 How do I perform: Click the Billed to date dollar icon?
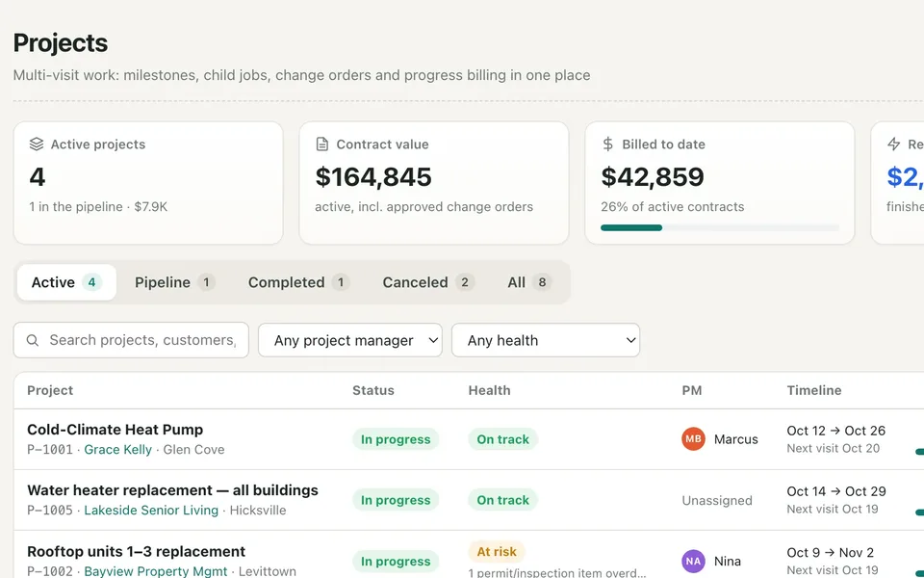[x=607, y=144]
